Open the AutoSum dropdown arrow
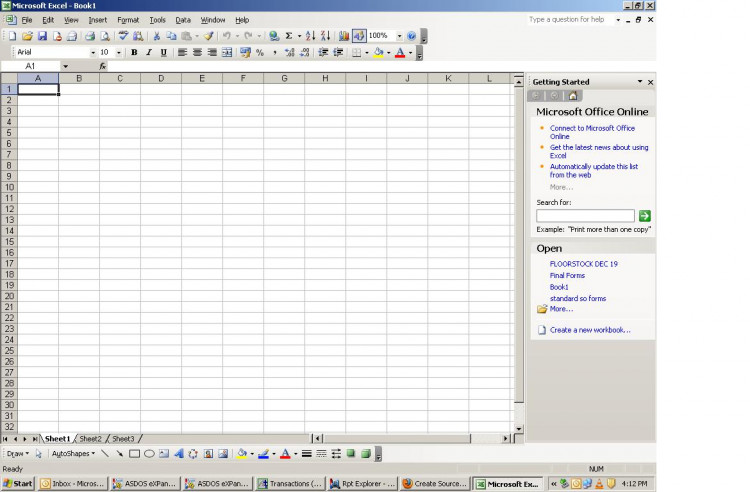 [x=299, y=36]
